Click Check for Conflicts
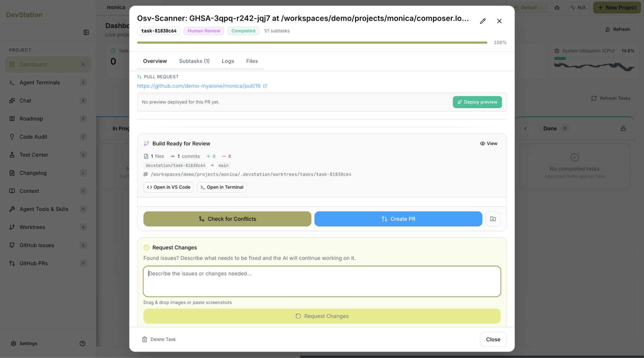 (227, 219)
